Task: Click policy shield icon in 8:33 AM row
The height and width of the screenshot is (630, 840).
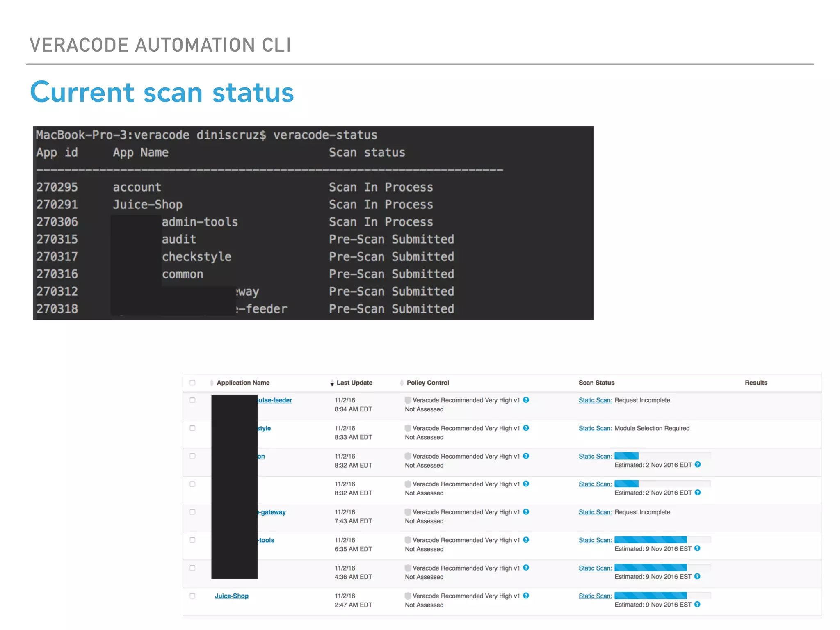Action: coord(408,428)
